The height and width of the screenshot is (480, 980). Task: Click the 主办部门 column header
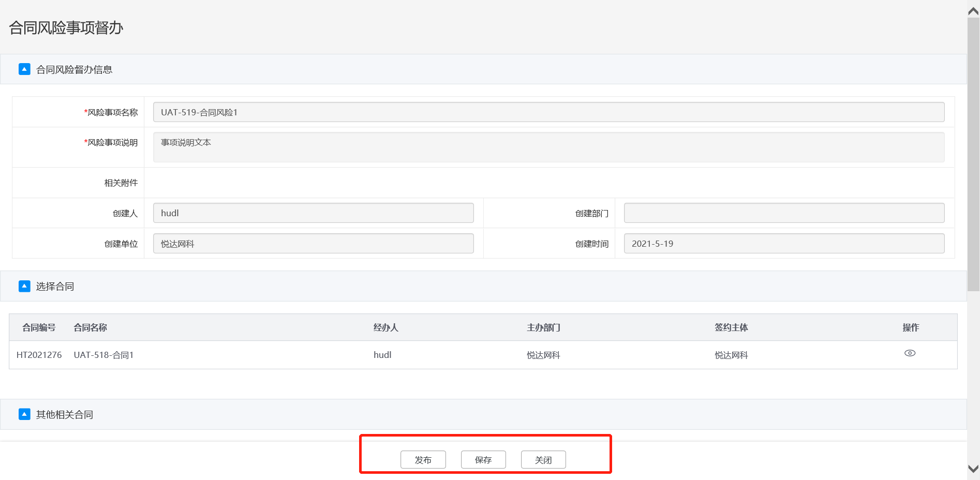tap(543, 327)
